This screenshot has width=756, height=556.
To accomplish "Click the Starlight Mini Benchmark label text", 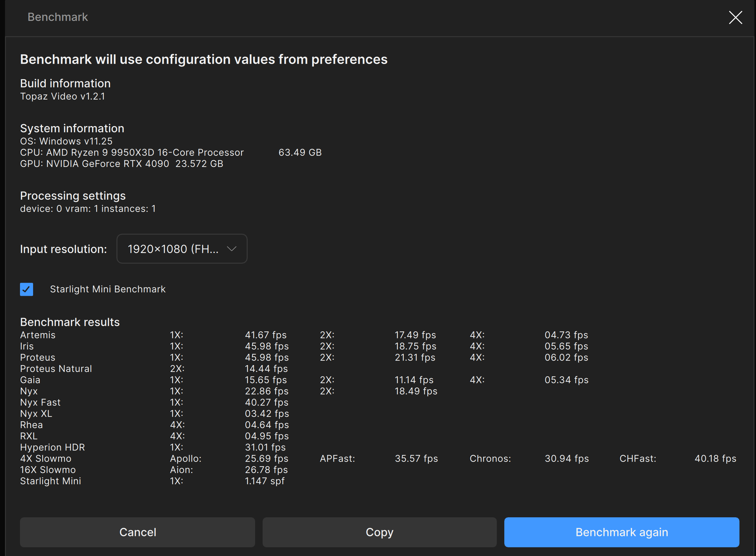I will pos(108,289).
